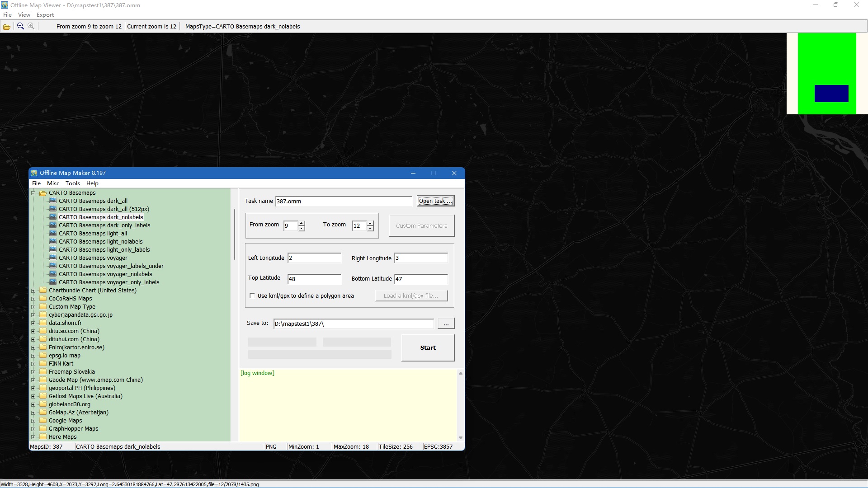The height and width of the screenshot is (488, 868).
Task: Edit the Left Longitude input field
Action: point(314,258)
